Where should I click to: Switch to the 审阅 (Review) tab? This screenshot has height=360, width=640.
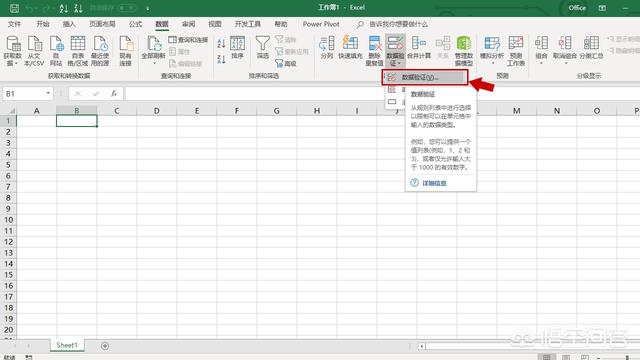pos(189,24)
